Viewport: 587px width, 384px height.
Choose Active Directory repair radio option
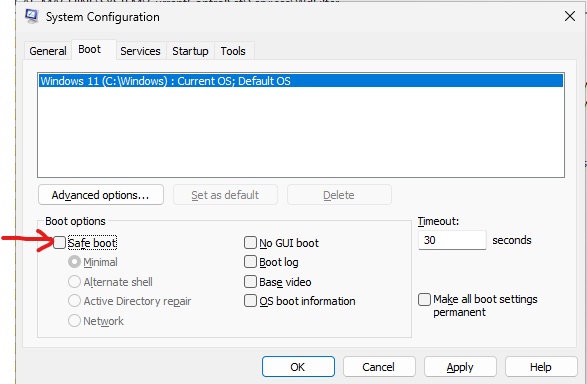point(74,301)
